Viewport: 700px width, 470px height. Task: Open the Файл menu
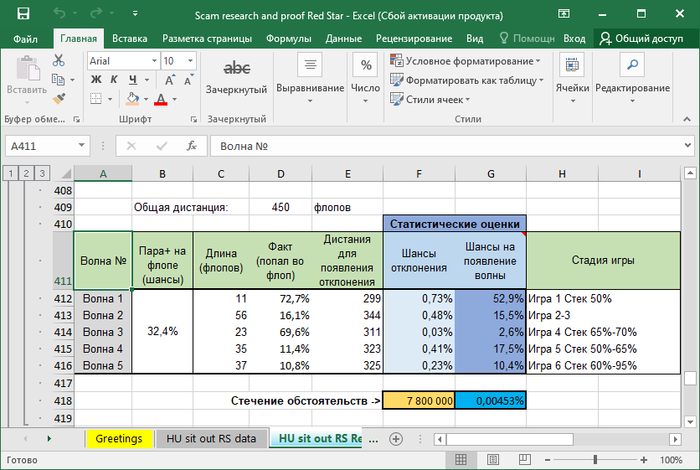25,39
